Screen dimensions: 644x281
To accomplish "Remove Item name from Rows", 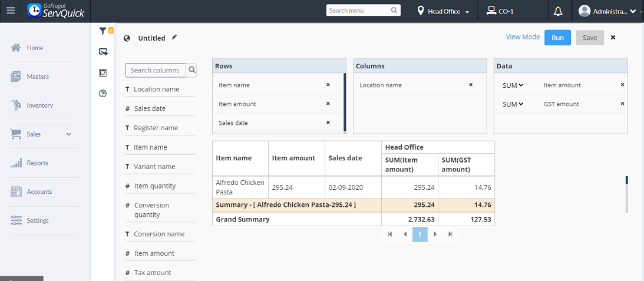I will pos(328,85).
